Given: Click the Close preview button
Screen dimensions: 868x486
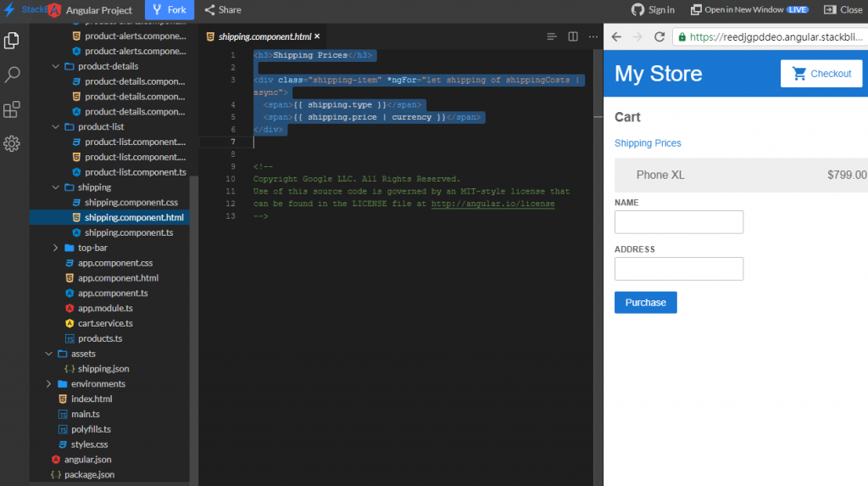Looking at the screenshot, I should (843, 9).
